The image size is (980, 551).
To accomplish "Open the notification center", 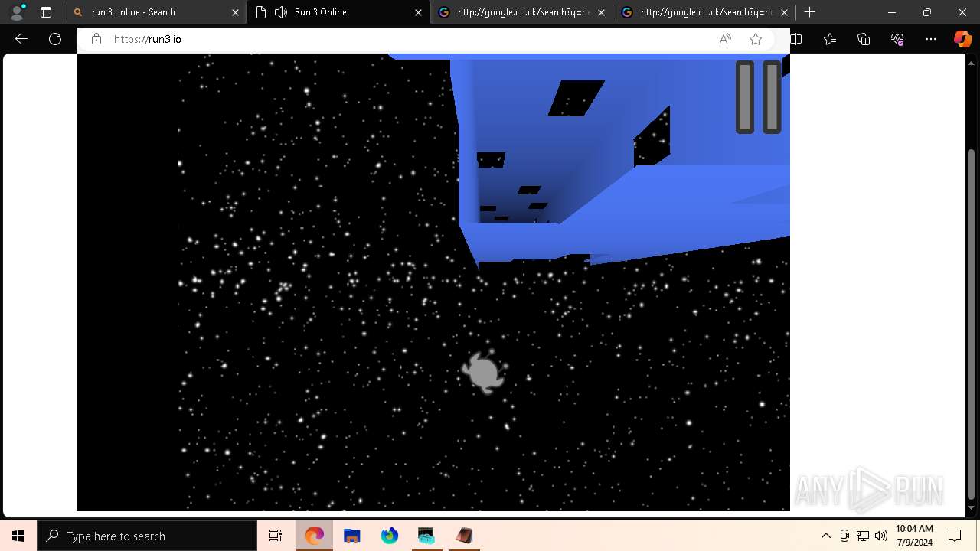I will [955, 536].
